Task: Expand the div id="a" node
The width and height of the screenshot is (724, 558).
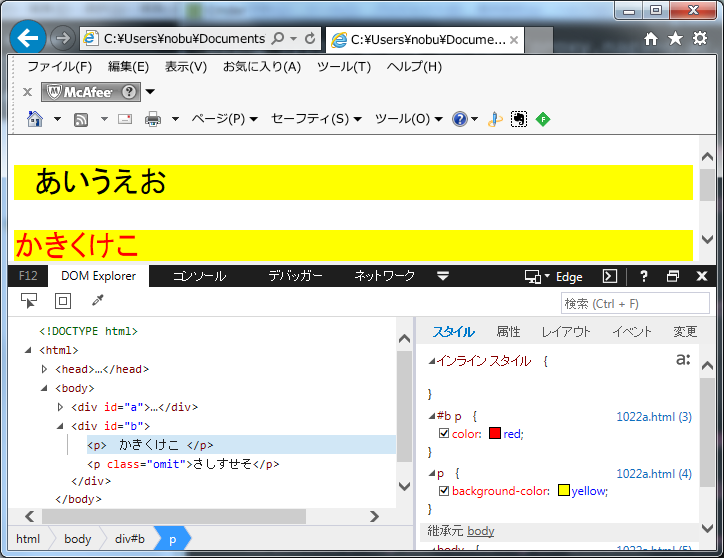Action: pos(60,407)
